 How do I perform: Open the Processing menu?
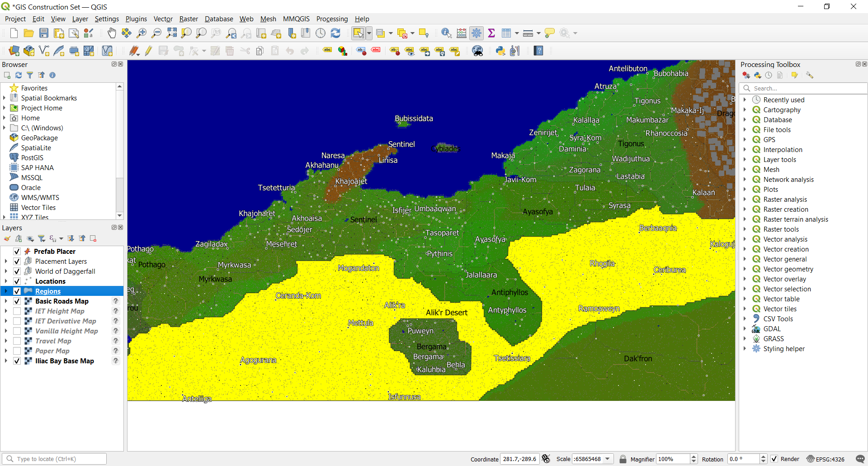coord(332,19)
